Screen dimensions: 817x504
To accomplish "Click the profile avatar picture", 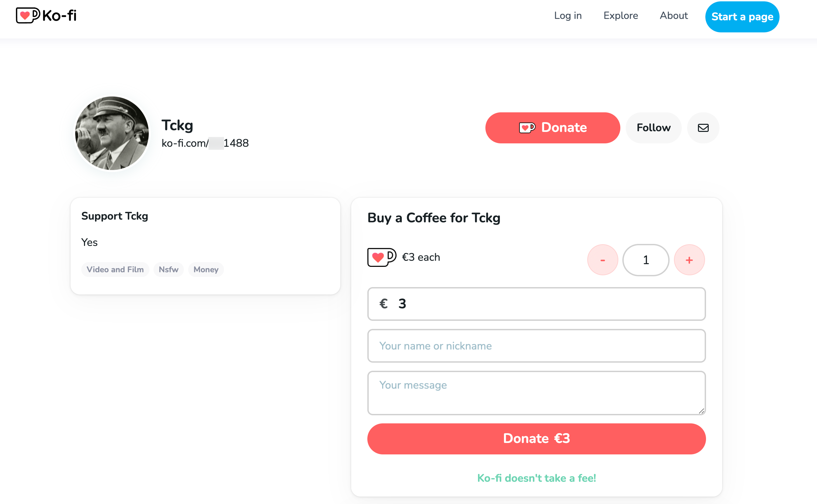I will pos(112,133).
